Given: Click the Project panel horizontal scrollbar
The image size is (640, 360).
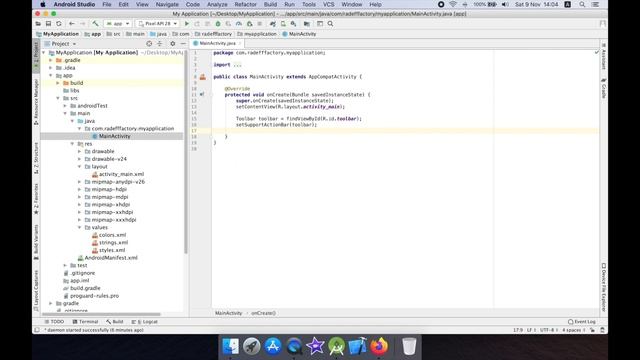Looking at the screenshot, I should (101, 314).
